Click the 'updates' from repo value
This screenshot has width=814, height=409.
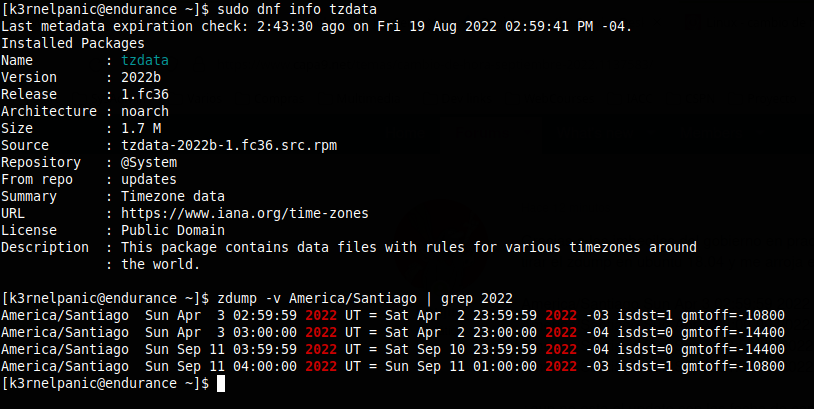click(x=149, y=179)
